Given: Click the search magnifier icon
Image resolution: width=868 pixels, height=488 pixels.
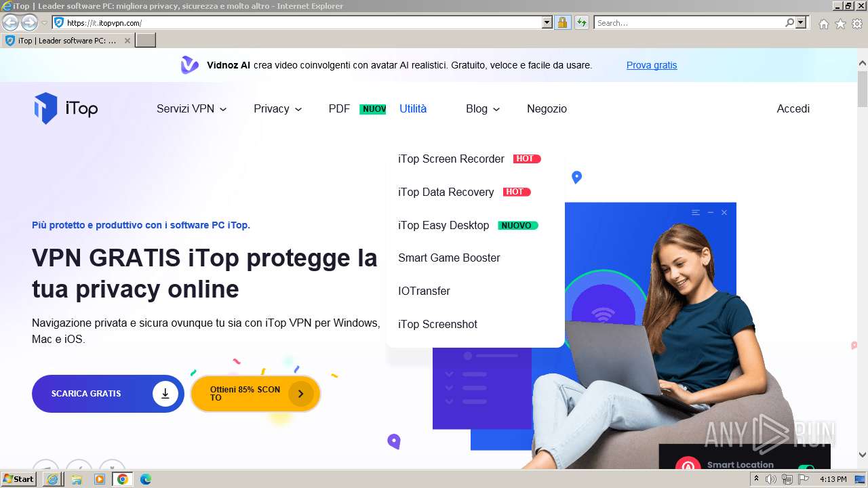Looking at the screenshot, I should [789, 22].
